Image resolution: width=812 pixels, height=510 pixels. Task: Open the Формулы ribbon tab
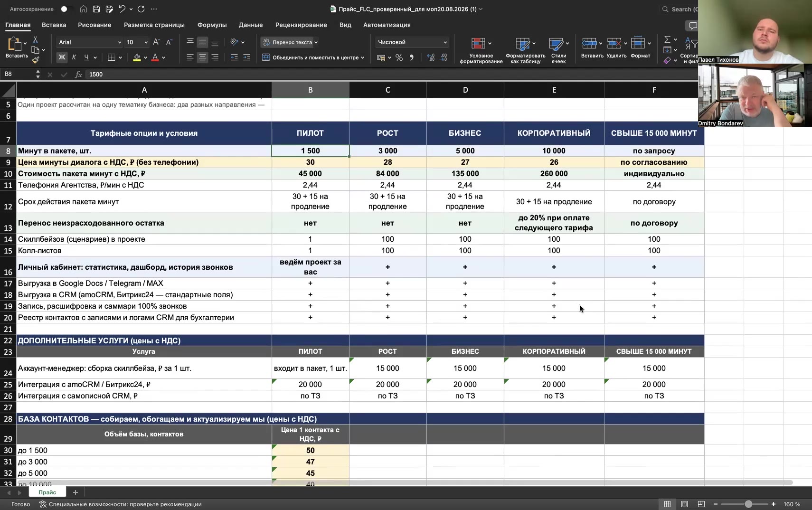coord(212,25)
